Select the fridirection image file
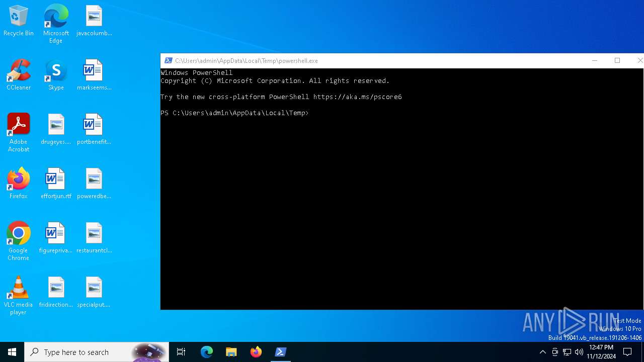The image size is (644, 362). (x=56, y=293)
